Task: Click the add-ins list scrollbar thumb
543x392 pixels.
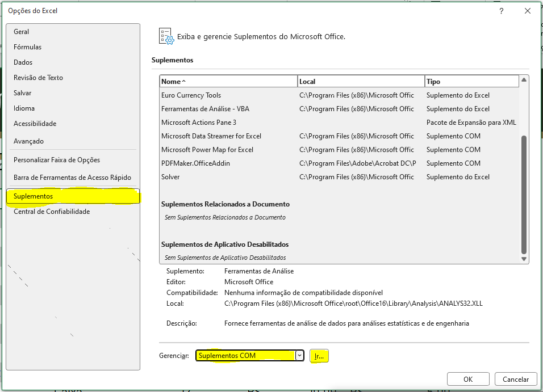Action: [x=524, y=195]
